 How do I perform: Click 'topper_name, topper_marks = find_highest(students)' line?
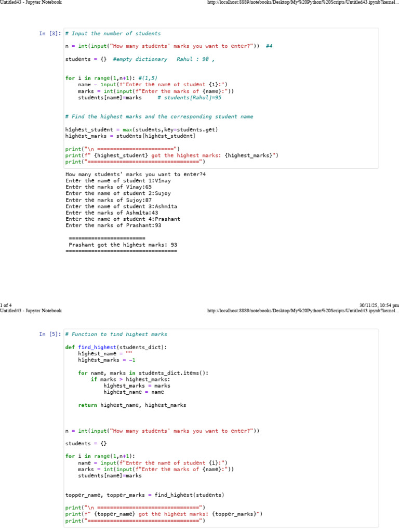coord(144,495)
